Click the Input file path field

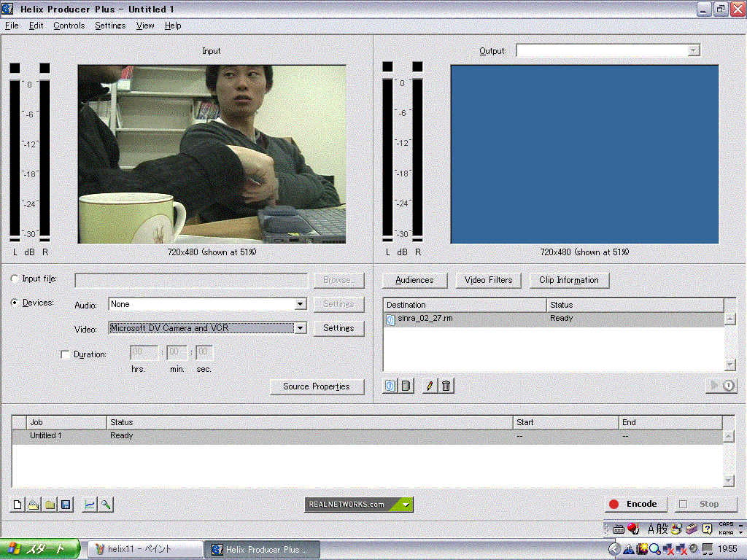[191, 280]
